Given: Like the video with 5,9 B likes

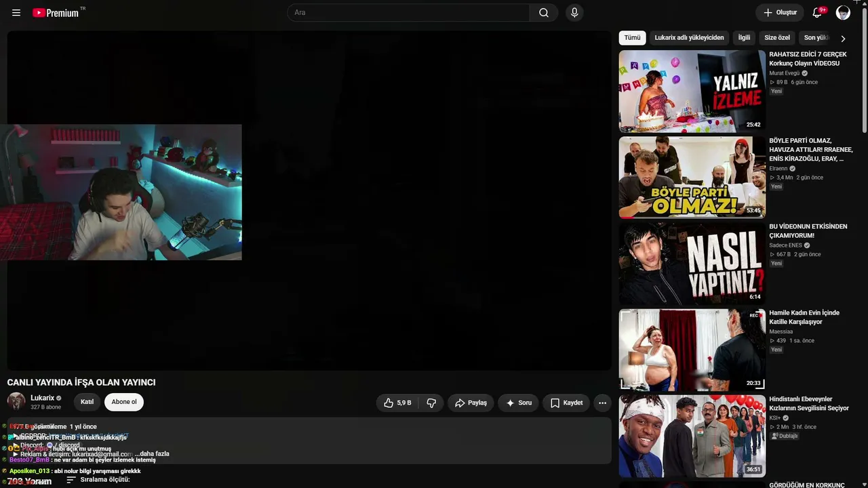Looking at the screenshot, I should coord(397,403).
